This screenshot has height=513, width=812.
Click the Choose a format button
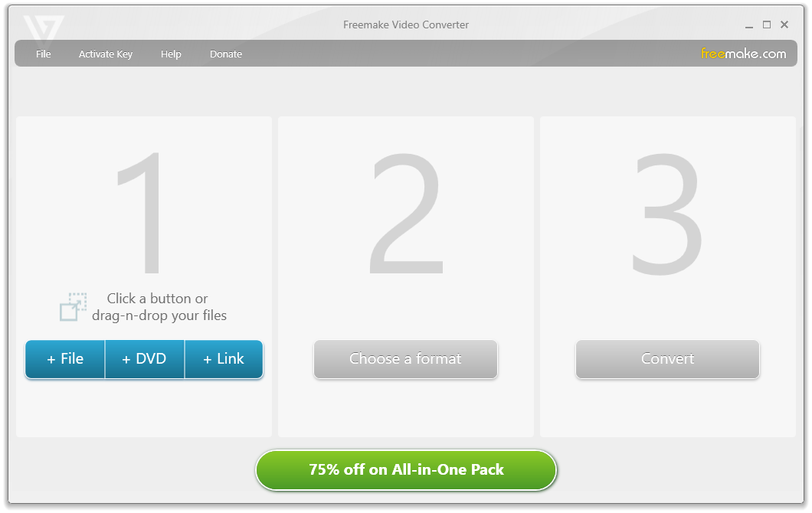pyautogui.click(x=405, y=359)
